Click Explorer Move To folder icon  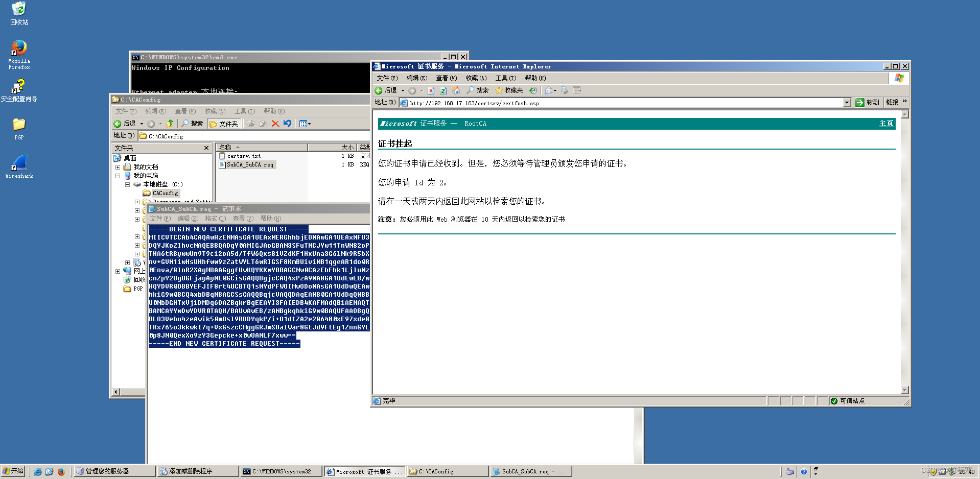tap(251, 124)
